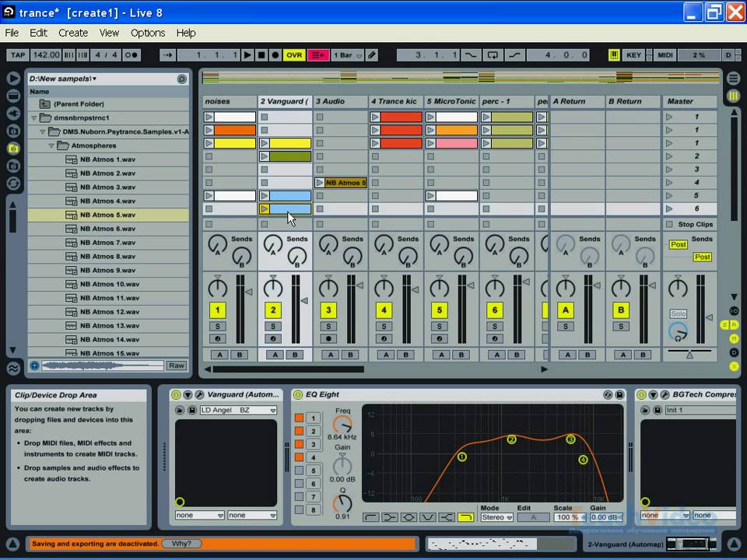Click the browser search circle icon

[x=182, y=79]
